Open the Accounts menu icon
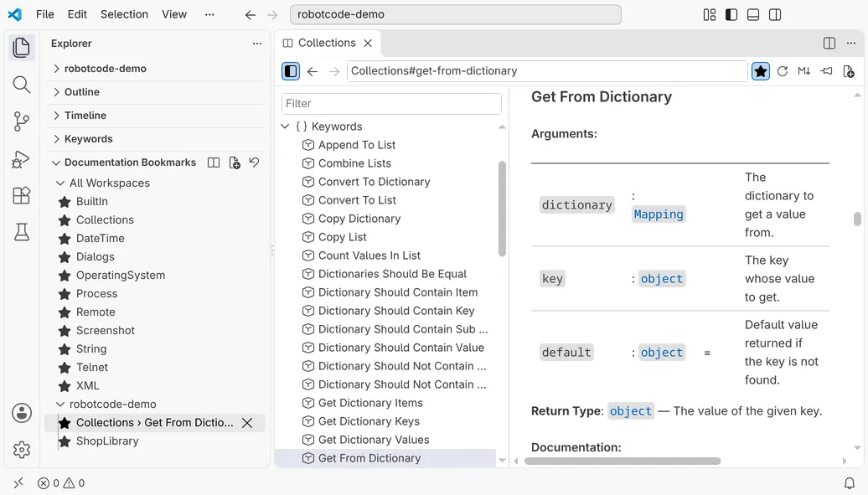868x495 pixels. coord(22,413)
